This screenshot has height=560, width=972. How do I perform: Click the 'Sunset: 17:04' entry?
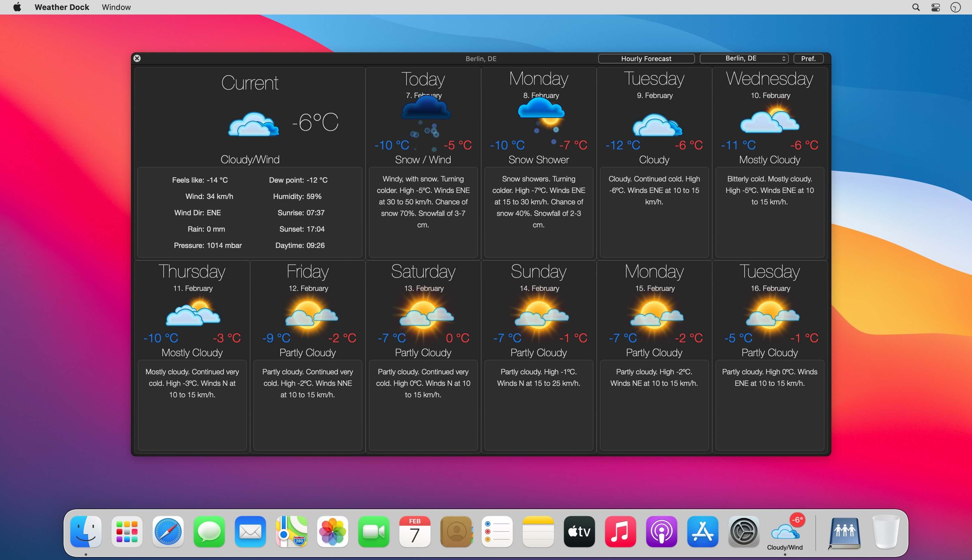tap(302, 229)
